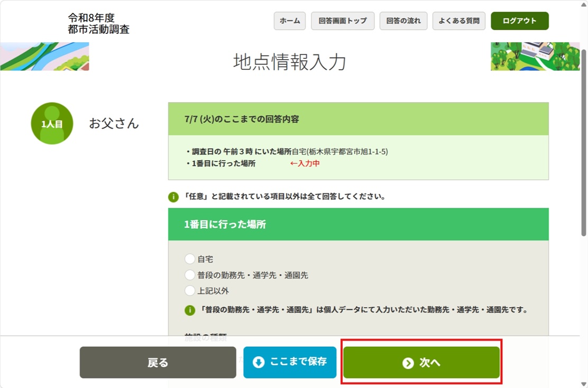Select 普段の勤務先・通学先・通園先 radio option
The height and width of the screenshot is (388, 588).
click(x=190, y=275)
